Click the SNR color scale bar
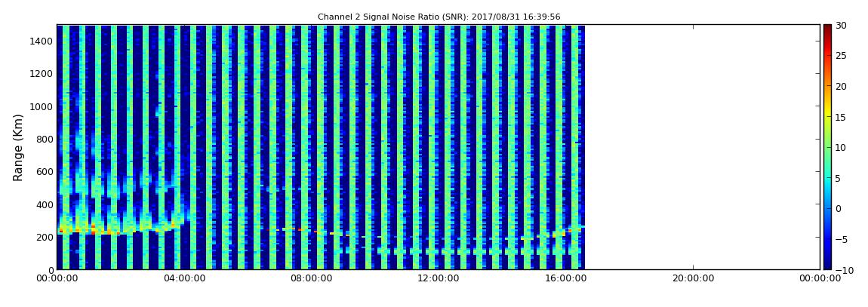 [x=827, y=147]
